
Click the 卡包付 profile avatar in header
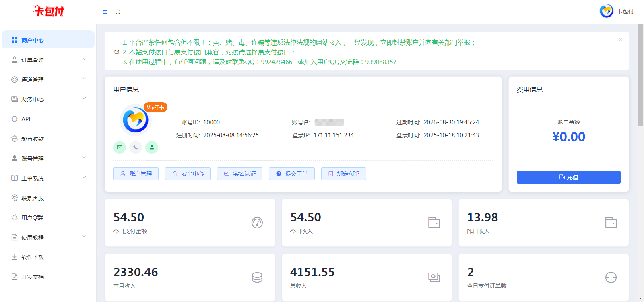(x=607, y=11)
